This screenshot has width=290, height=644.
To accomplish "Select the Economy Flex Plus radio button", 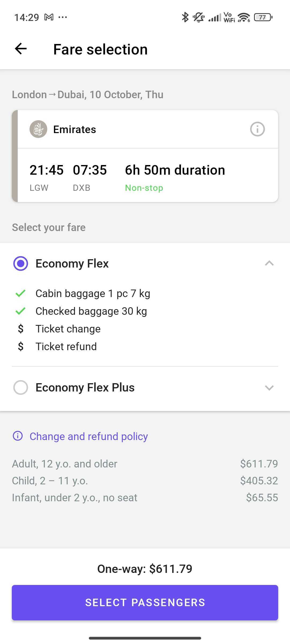I will pos(21,387).
